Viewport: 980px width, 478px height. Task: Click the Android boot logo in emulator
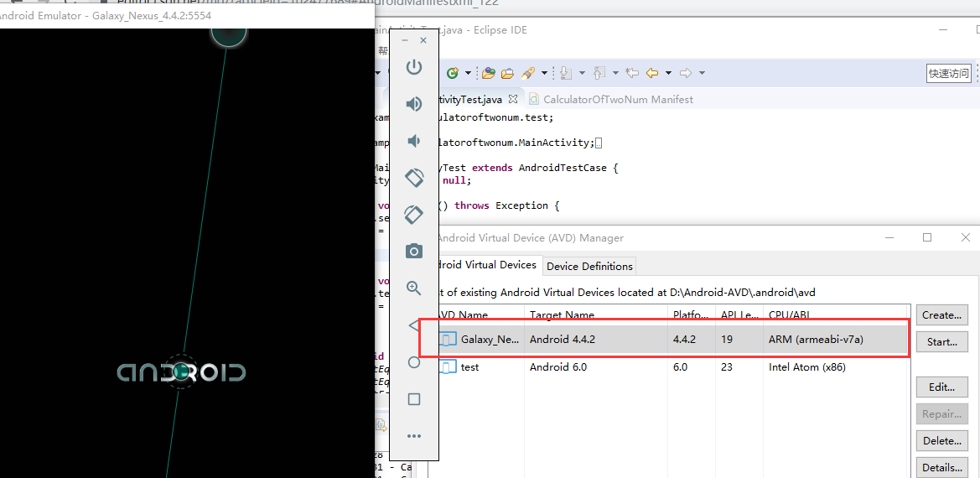181,372
